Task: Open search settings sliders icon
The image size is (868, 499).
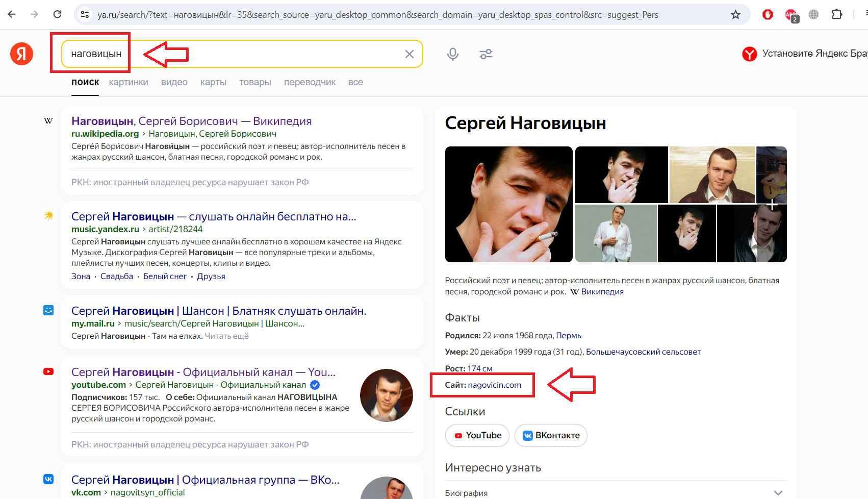Action: 486,54
